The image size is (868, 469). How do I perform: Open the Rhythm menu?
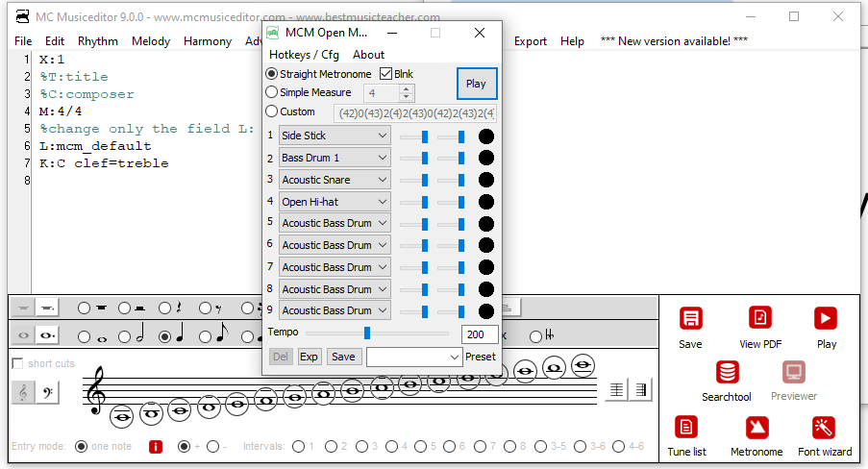point(98,41)
